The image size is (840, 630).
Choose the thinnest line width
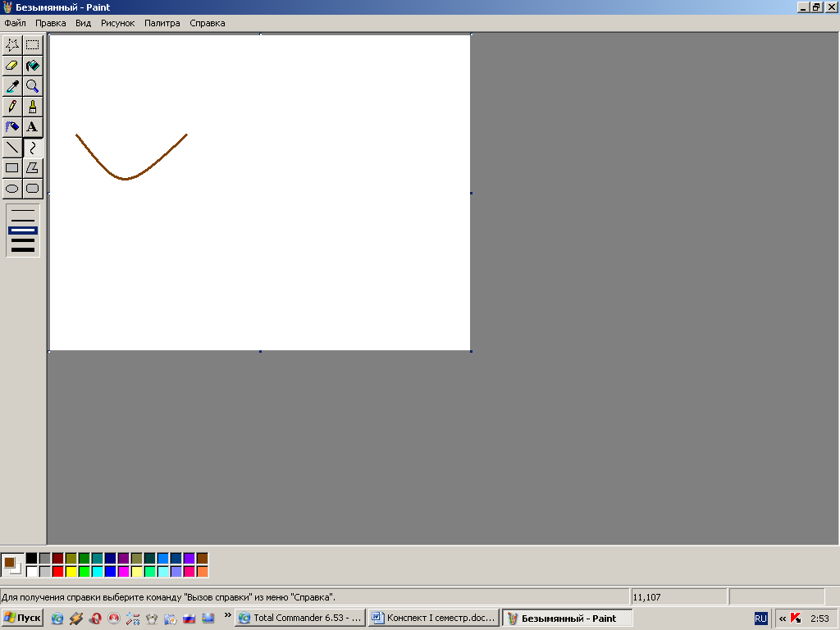(x=23, y=211)
